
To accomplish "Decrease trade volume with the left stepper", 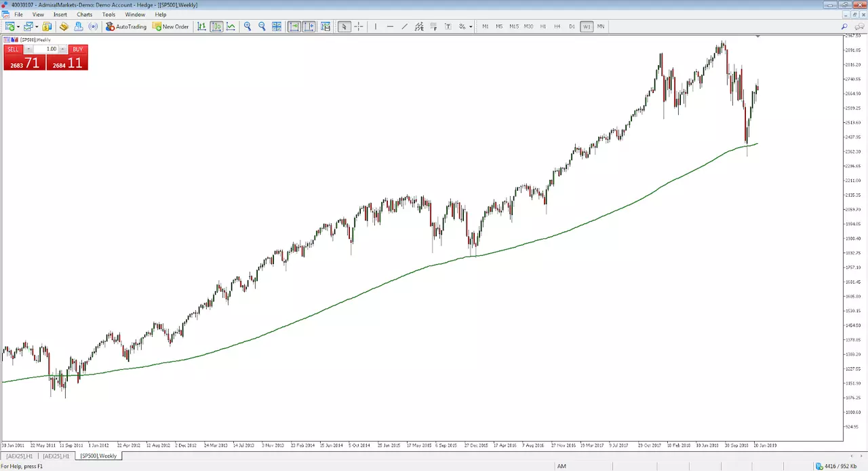I will click(x=28, y=49).
